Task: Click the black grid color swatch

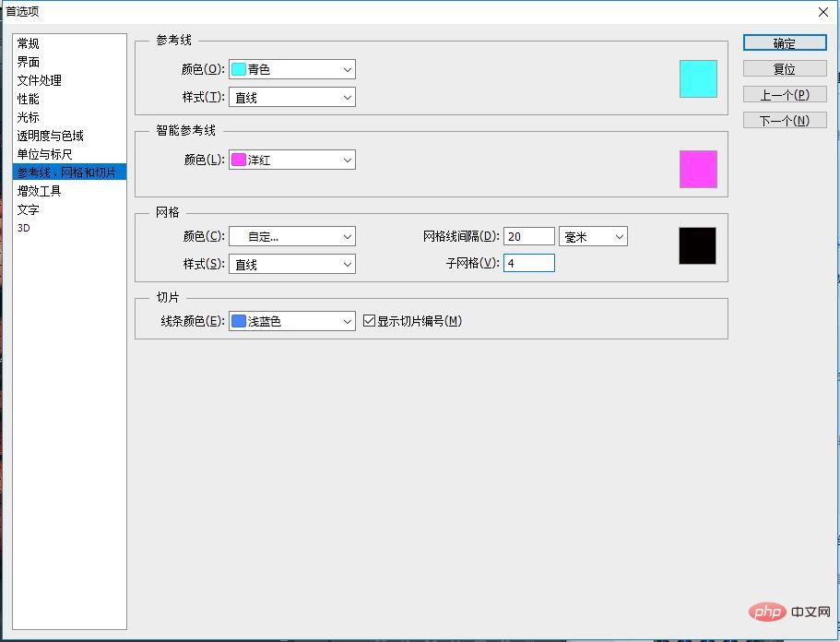Action: point(697,245)
